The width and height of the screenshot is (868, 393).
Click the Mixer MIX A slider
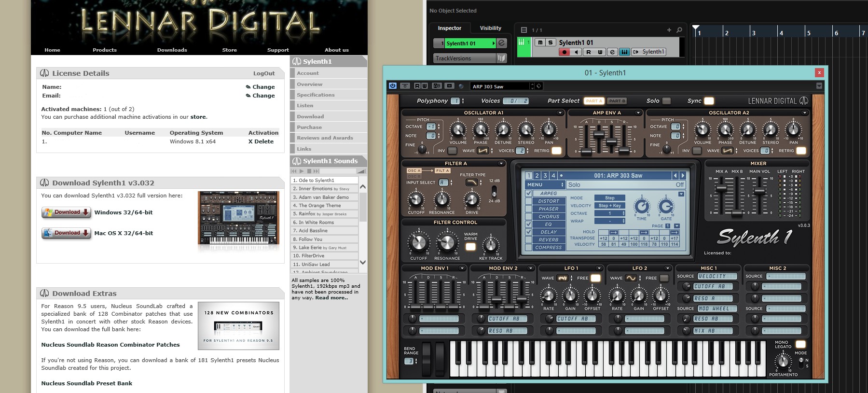(720, 188)
